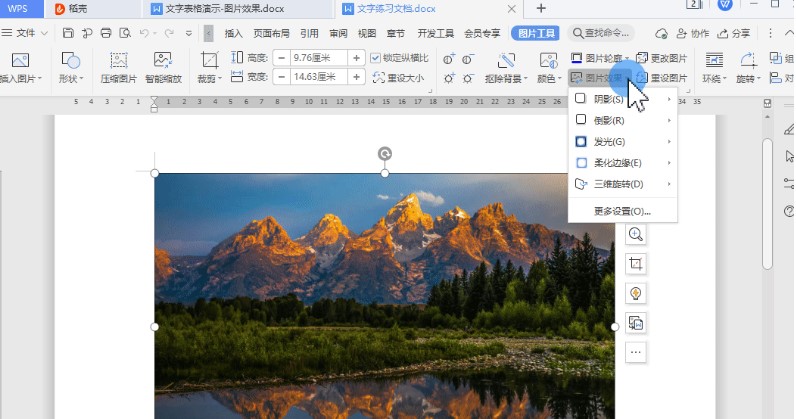Open Soft Edges (柔化边缘) submenu
Image resolution: width=796 pixels, height=419 pixels.
click(x=622, y=163)
